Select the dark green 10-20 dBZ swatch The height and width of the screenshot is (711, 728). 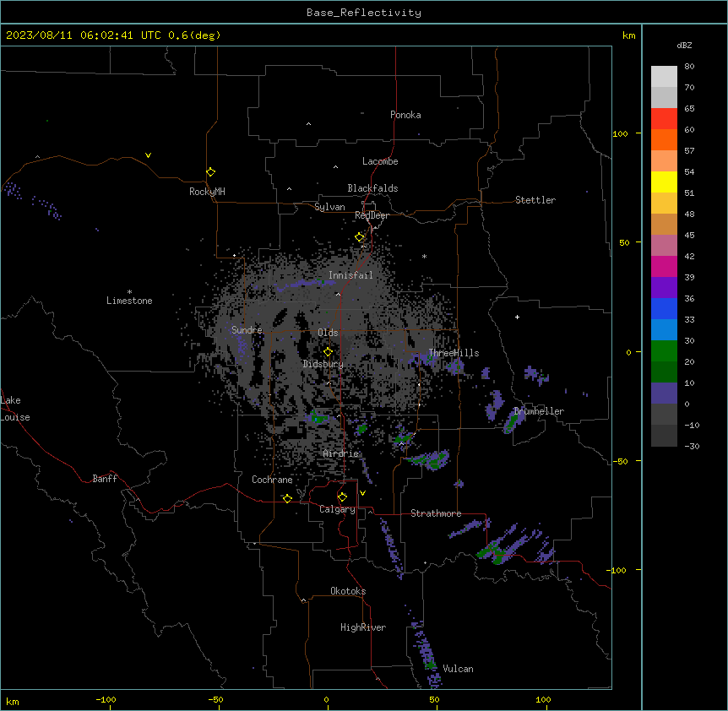pos(664,372)
